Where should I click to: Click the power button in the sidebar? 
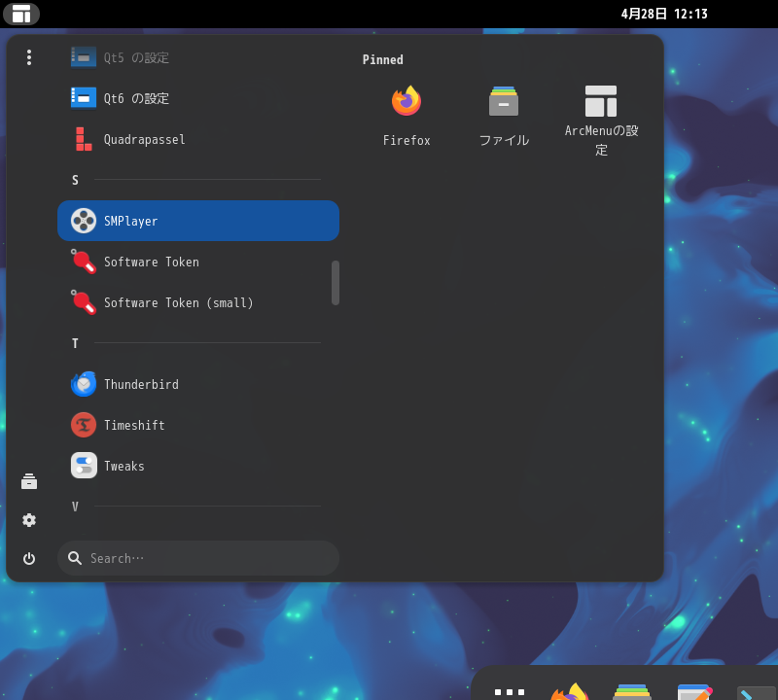[x=29, y=558]
